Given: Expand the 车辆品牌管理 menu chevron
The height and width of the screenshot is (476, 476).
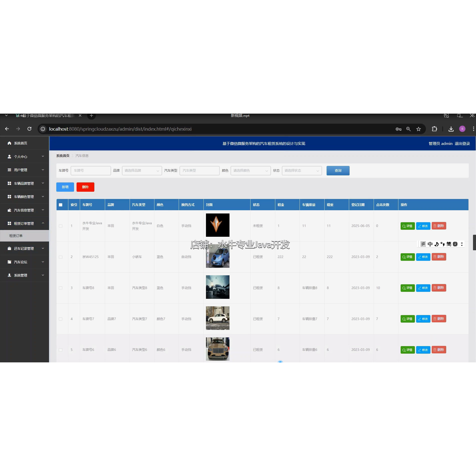Looking at the screenshot, I should pos(43,183).
